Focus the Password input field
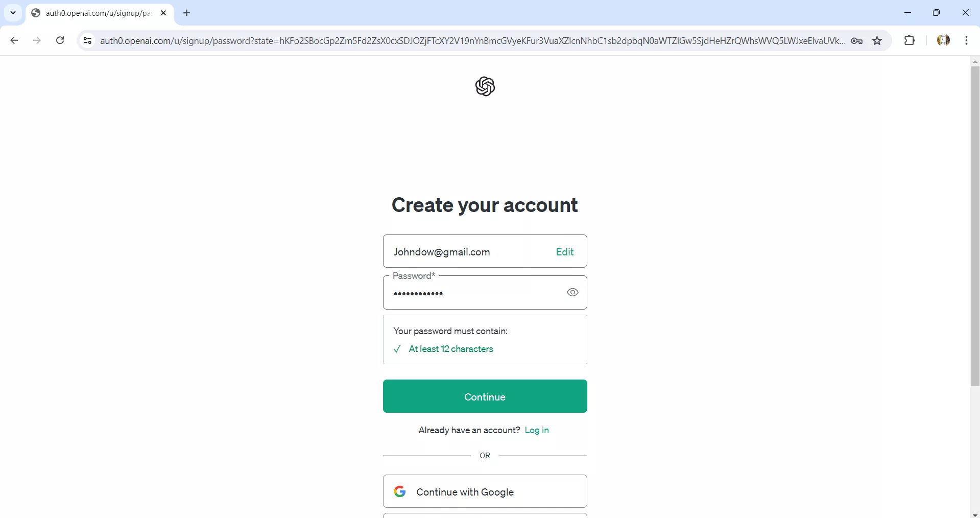Image resolution: width=980 pixels, height=518 pixels. [475, 293]
